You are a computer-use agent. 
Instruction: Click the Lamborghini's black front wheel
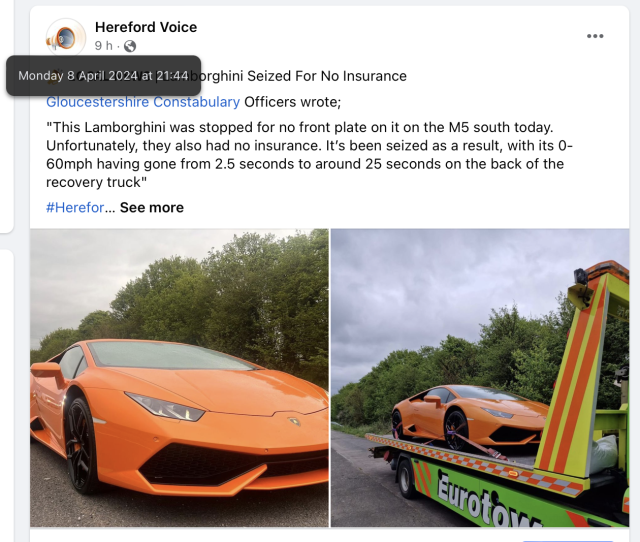coord(82,446)
